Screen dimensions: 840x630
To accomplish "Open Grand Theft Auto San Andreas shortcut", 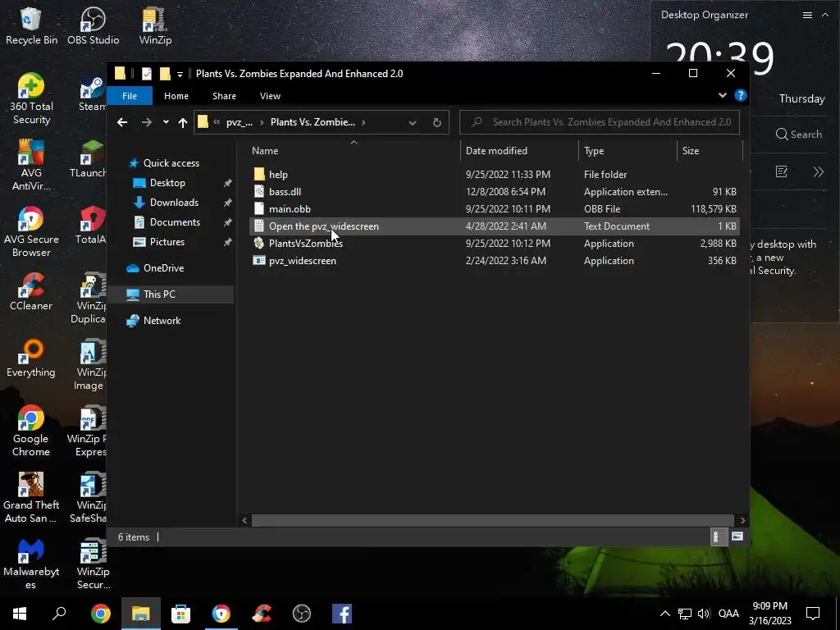I will click(x=32, y=498).
